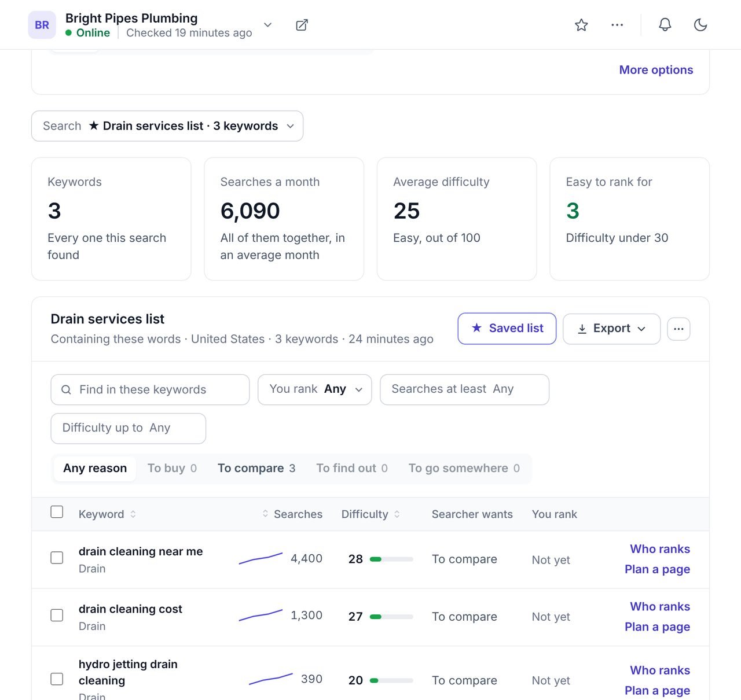Viewport: 741px width, 700px height.
Task: Star this site as a favorite
Action: coord(581,25)
